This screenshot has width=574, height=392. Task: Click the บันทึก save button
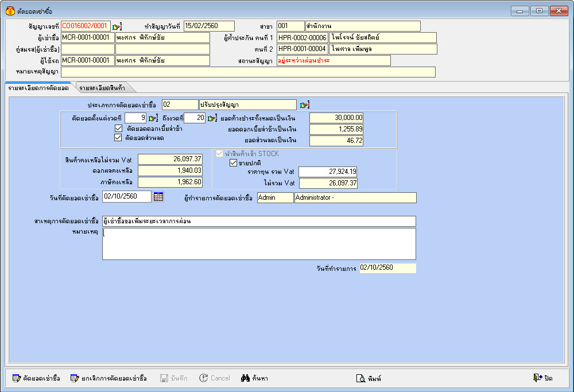click(x=173, y=378)
